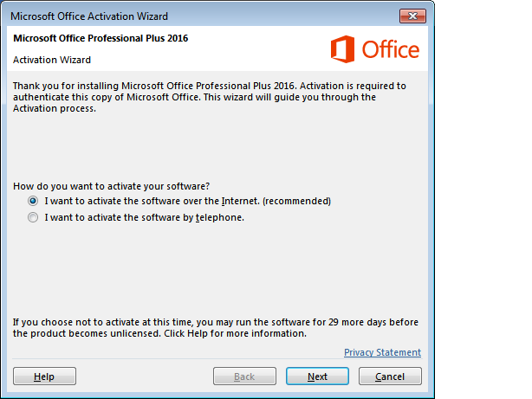The image size is (532, 399).
Task: Click the "software by telephone" option label
Action: [x=144, y=218]
